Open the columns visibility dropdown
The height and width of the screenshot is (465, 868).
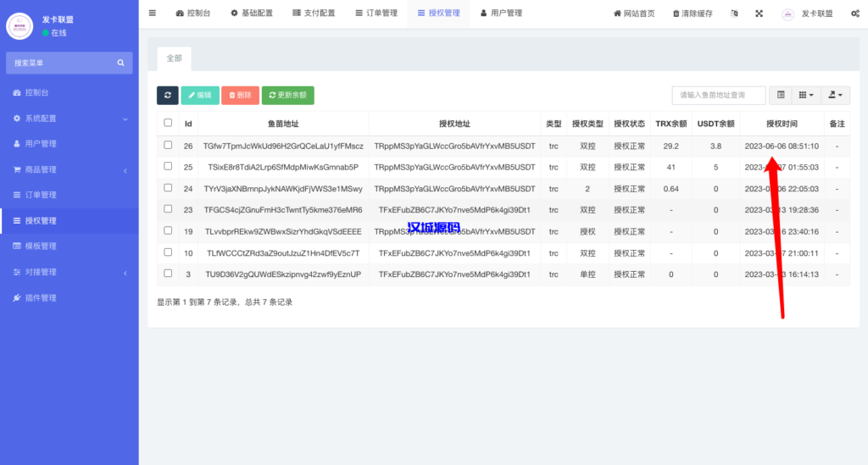pyautogui.click(x=806, y=95)
